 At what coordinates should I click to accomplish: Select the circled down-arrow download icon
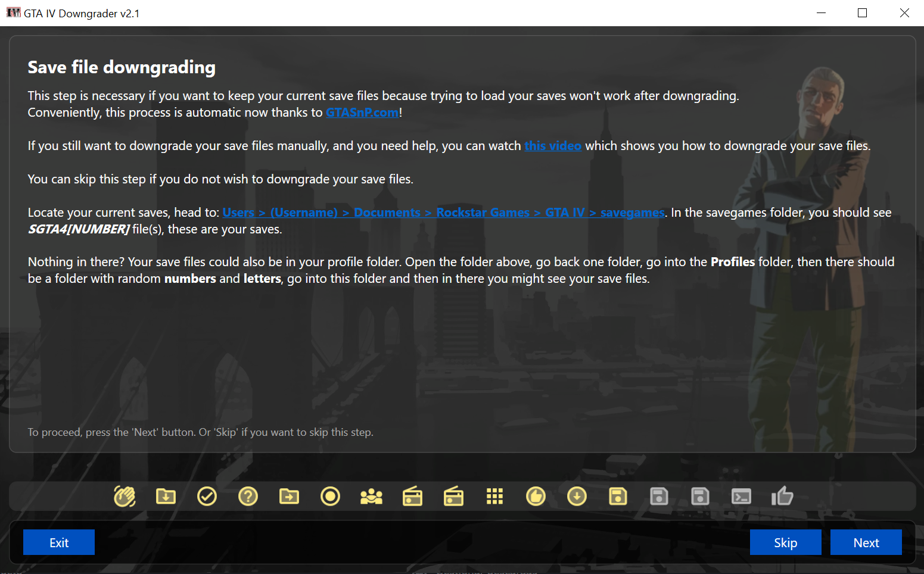577,496
